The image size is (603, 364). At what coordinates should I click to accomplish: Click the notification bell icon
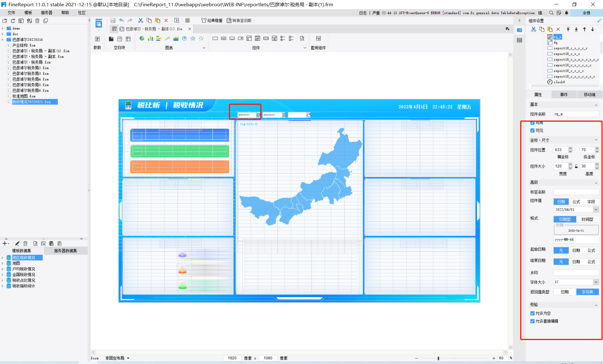tap(566, 13)
